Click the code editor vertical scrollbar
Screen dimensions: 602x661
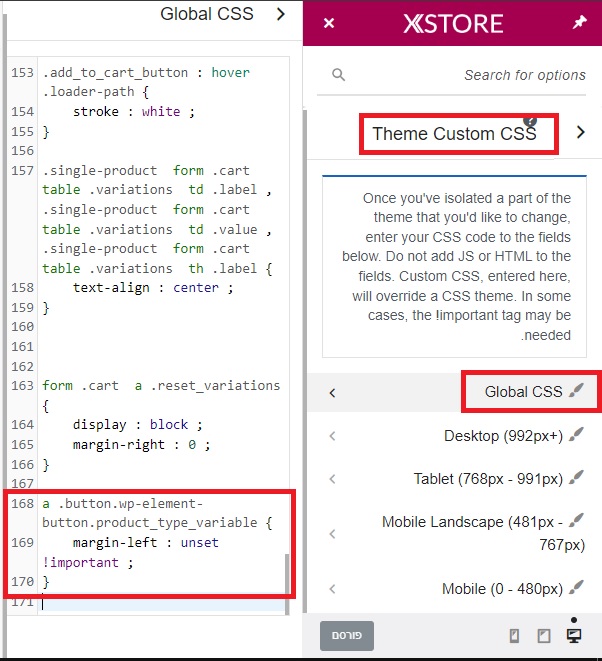click(288, 584)
